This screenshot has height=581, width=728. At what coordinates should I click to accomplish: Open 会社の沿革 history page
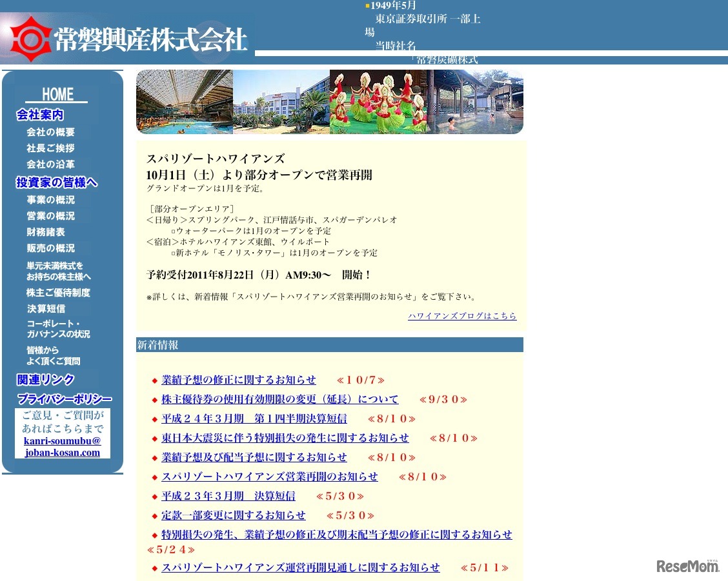pos(50,164)
